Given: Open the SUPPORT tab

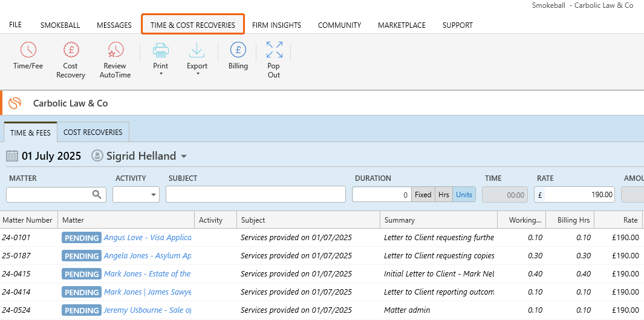Looking at the screenshot, I should point(458,25).
